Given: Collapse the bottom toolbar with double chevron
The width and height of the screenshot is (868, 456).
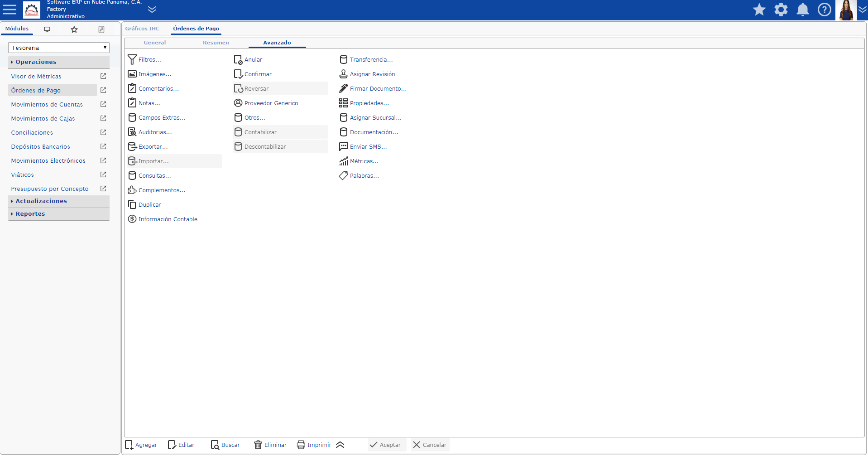Looking at the screenshot, I should [340, 445].
